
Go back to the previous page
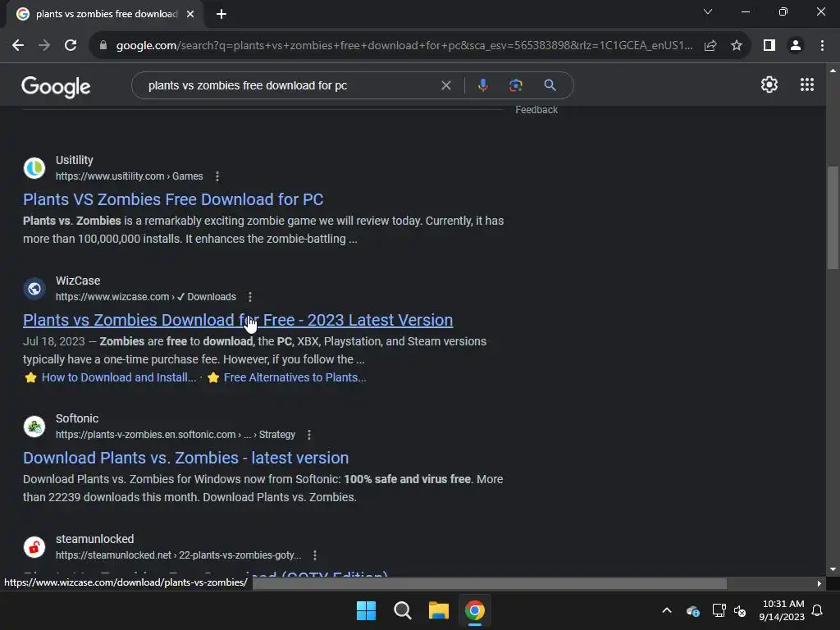click(18, 46)
